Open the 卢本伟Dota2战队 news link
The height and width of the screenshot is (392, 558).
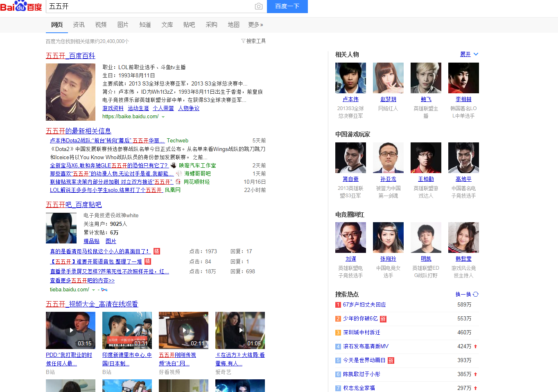107,140
